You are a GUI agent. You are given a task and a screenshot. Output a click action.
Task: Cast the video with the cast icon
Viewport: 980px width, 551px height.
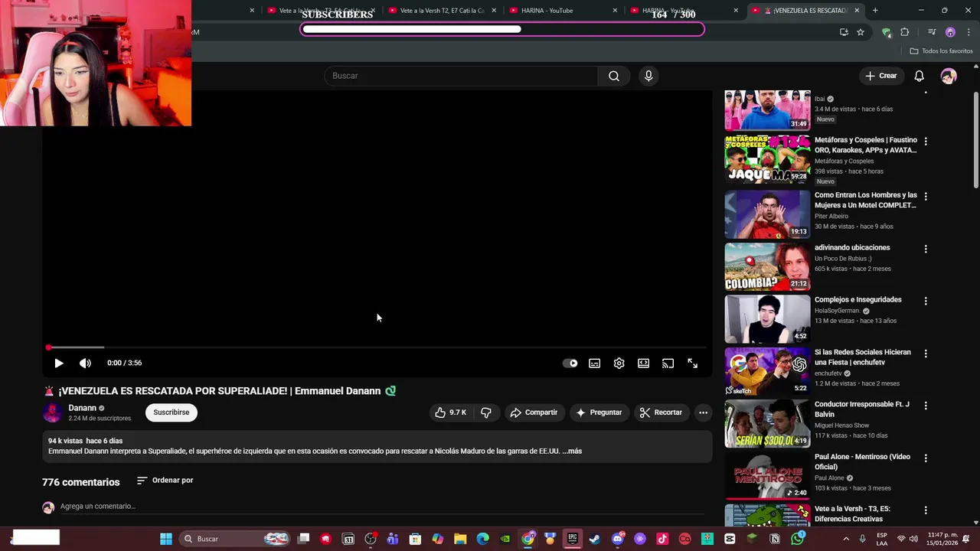[x=668, y=364]
